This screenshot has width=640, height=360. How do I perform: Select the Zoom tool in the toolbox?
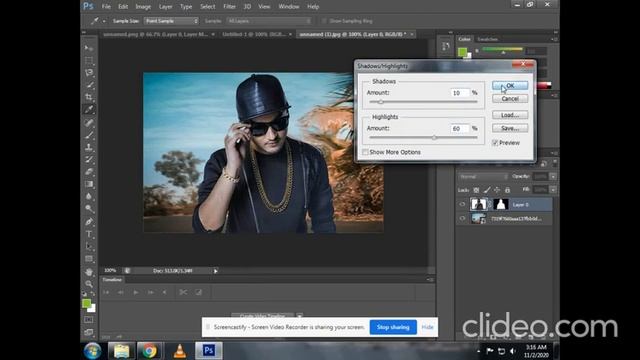[89, 284]
